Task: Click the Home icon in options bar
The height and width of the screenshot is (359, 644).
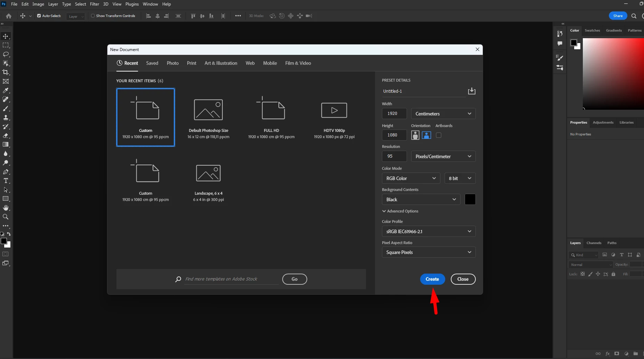Action: coord(9,16)
